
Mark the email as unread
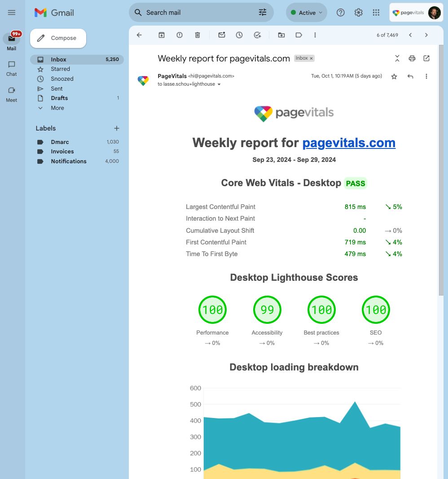(222, 35)
